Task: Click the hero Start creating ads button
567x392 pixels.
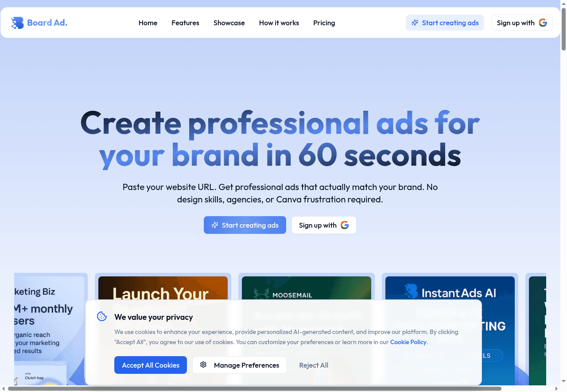Action: click(x=245, y=225)
